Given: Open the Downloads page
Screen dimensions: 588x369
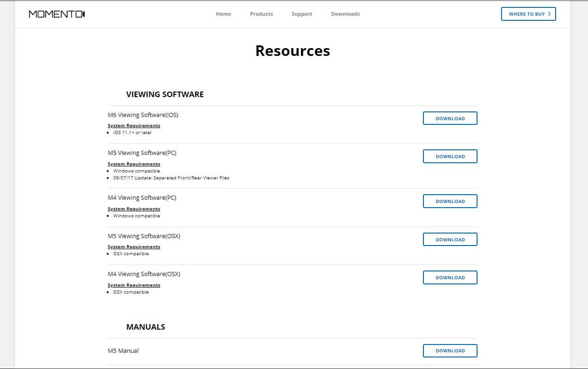Looking at the screenshot, I should coord(345,14).
